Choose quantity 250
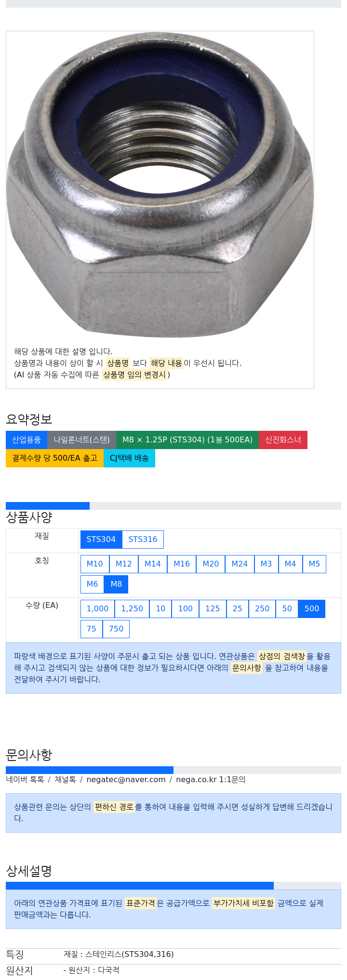Image resolution: width=347 pixels, height=980 pixels. [262, 609]
